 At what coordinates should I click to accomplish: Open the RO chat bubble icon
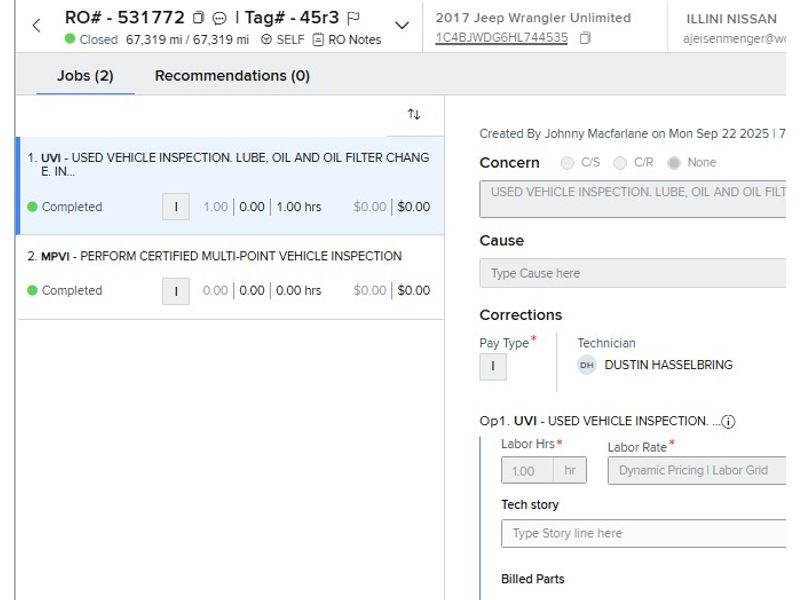coord(219,18)
